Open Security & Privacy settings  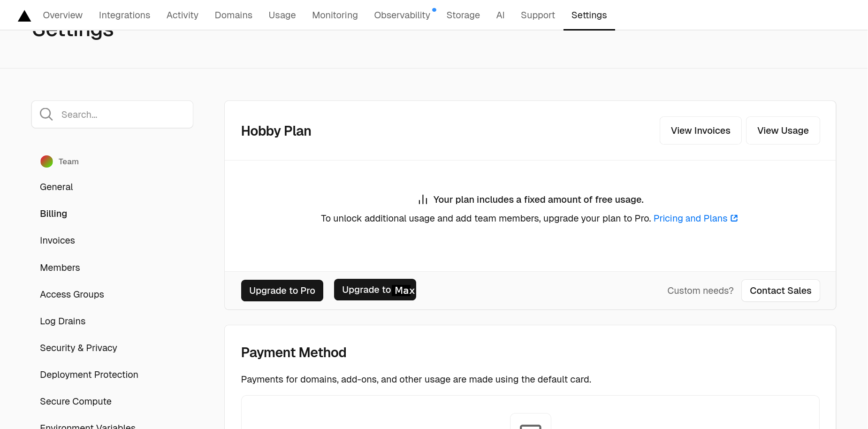pos(78,348)
